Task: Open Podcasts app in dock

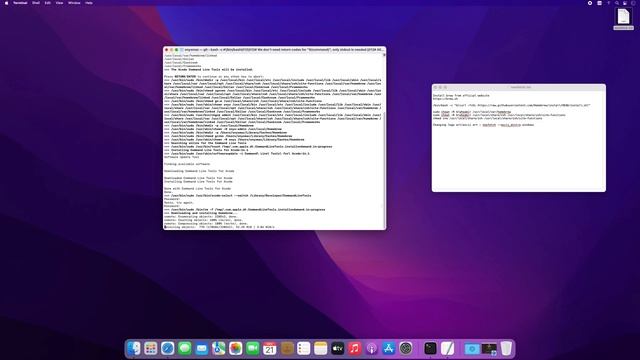Action: [x=372, y=349]
